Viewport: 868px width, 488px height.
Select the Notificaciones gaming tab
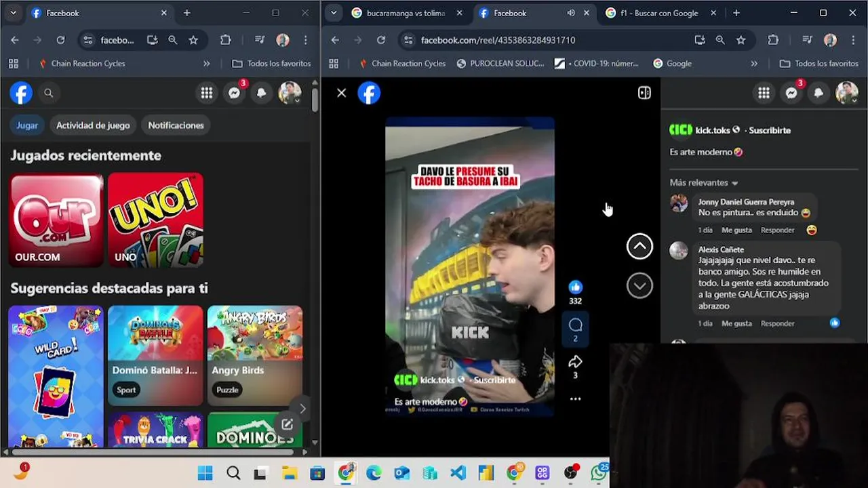click(176, 125)
